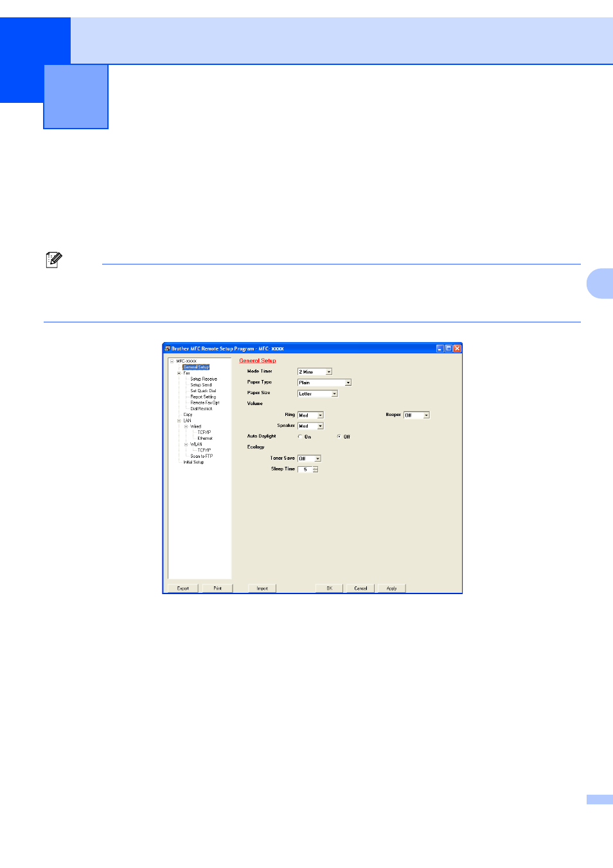This screenshot has height=868, width=613.
Task: Collapse the MFC-xxxx root tree node
Action: (x=172, y=361)
